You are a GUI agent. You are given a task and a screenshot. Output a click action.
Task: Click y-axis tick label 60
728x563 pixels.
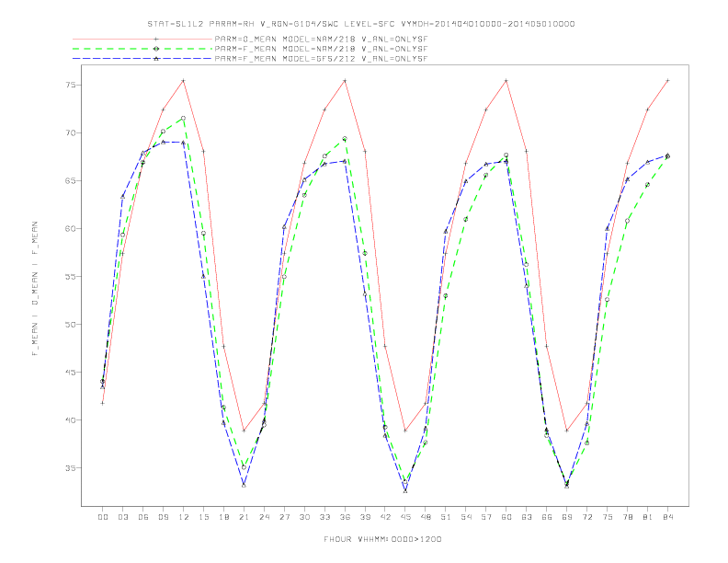click(71, 228)
